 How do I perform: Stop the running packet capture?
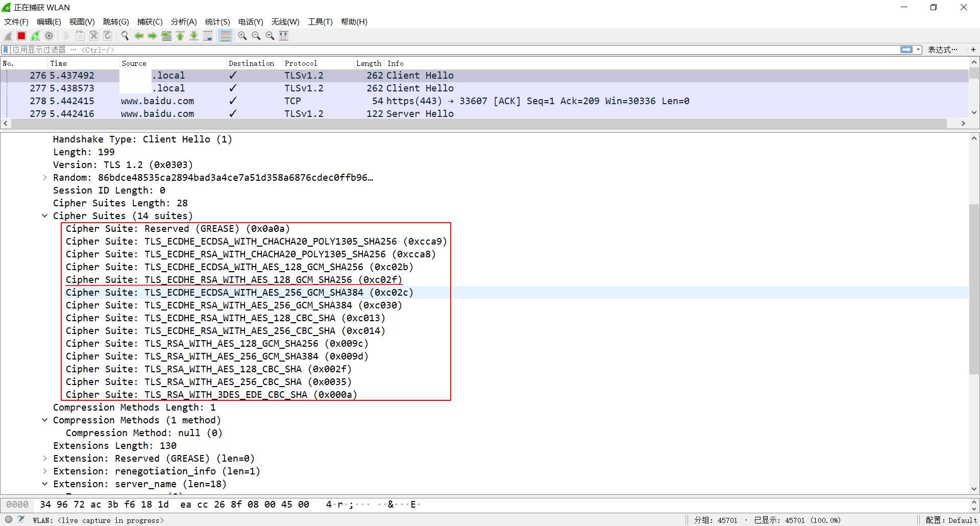tap(21, 36)
